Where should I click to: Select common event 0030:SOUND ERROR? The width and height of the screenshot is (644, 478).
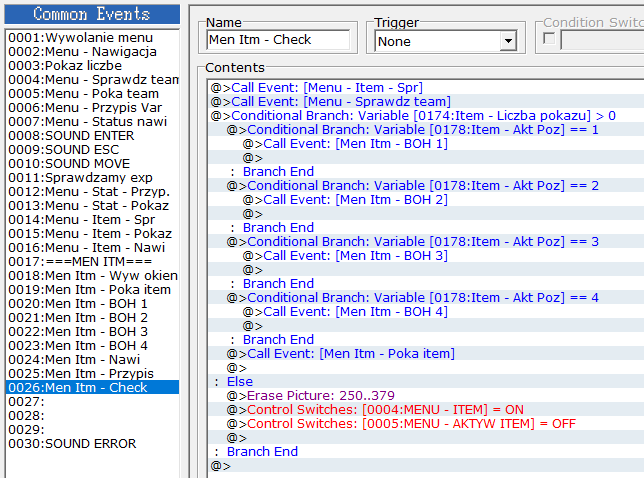(x=92, y=444)
